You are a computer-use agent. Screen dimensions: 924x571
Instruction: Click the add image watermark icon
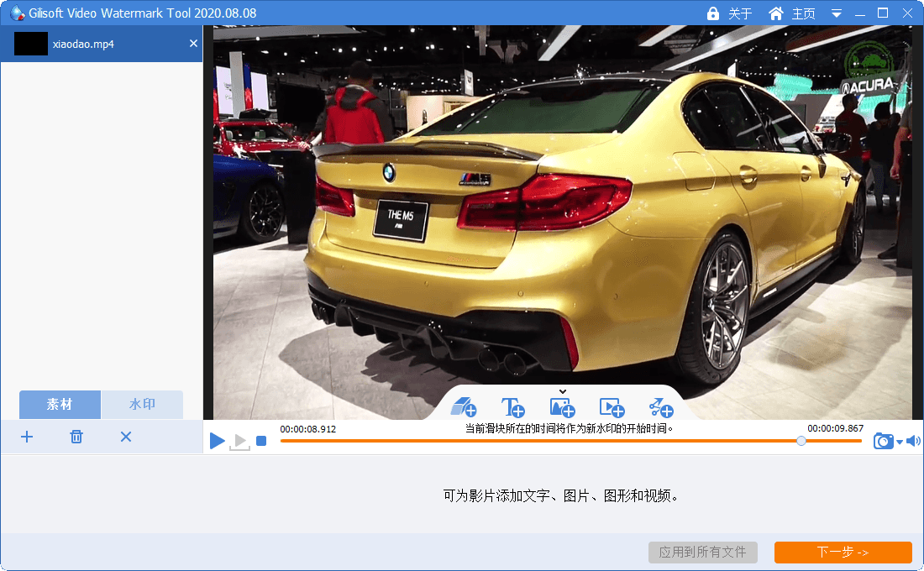click(x=562, y=408)
